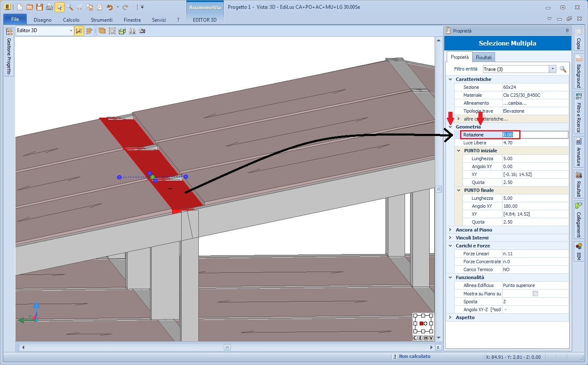Toggle the highlighted red beam section button
The image size is (588, 365).
79,31
